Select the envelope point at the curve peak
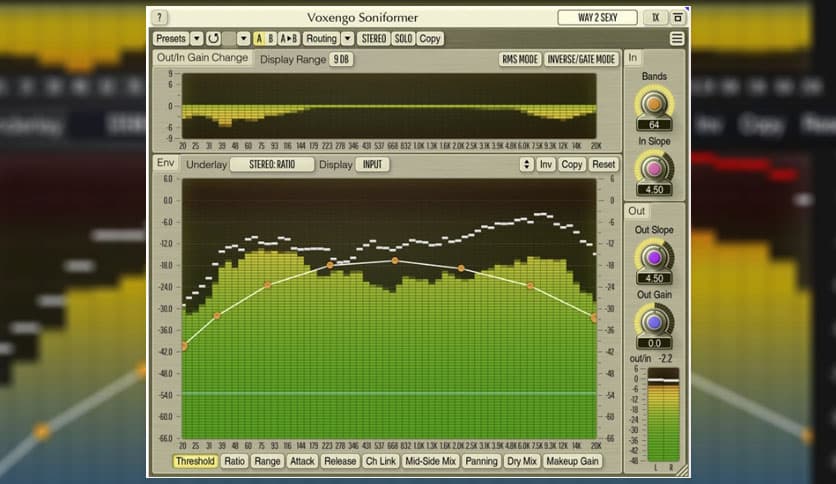 [395, 261]
